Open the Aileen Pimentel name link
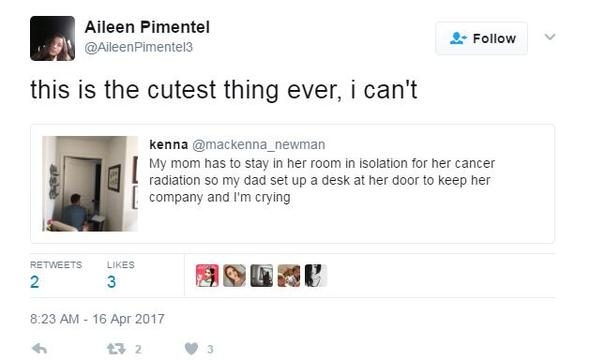Viewport: 590px width, 360px height. 147,27
